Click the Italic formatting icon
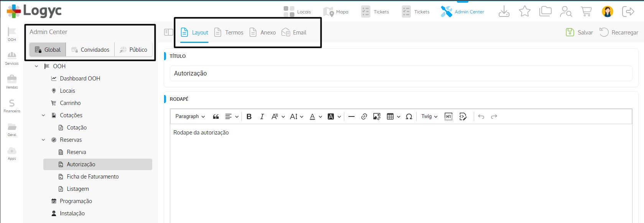The width and height of the screenshot is (644, 223). click(262, 116)
